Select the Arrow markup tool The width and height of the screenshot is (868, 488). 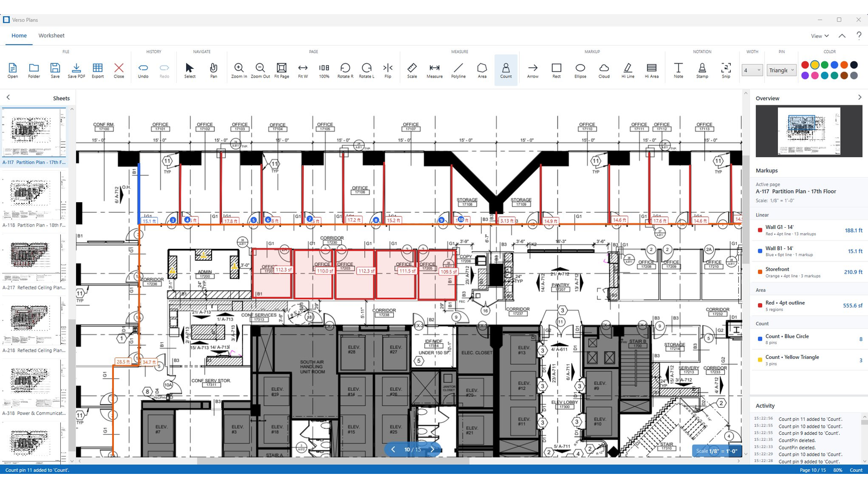[533, 70]
